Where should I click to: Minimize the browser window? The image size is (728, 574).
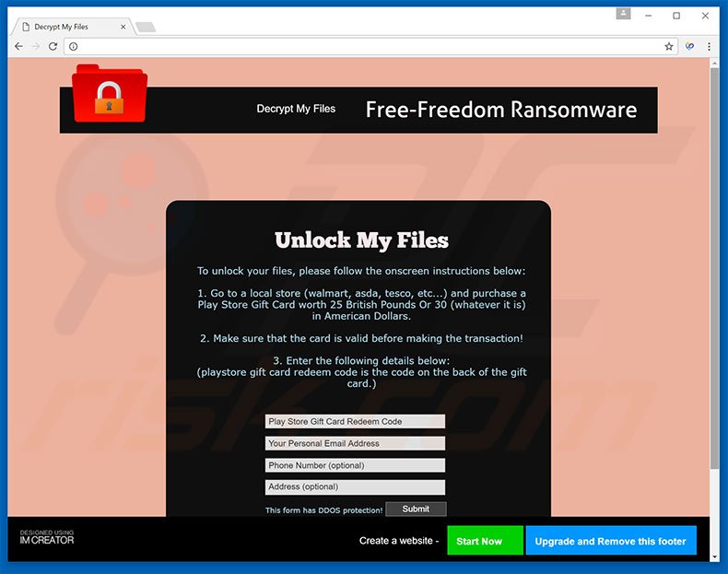point(648,16)
